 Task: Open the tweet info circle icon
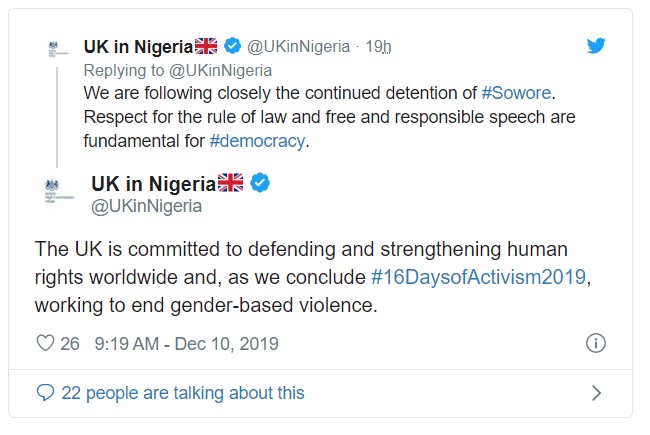point(596,344)
